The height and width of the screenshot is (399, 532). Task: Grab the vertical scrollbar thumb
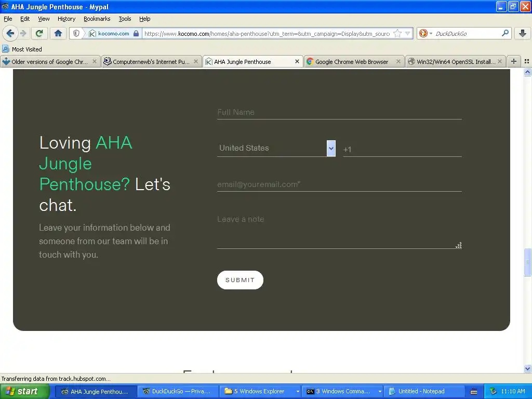pyautogui.click(x=527, y=262)
